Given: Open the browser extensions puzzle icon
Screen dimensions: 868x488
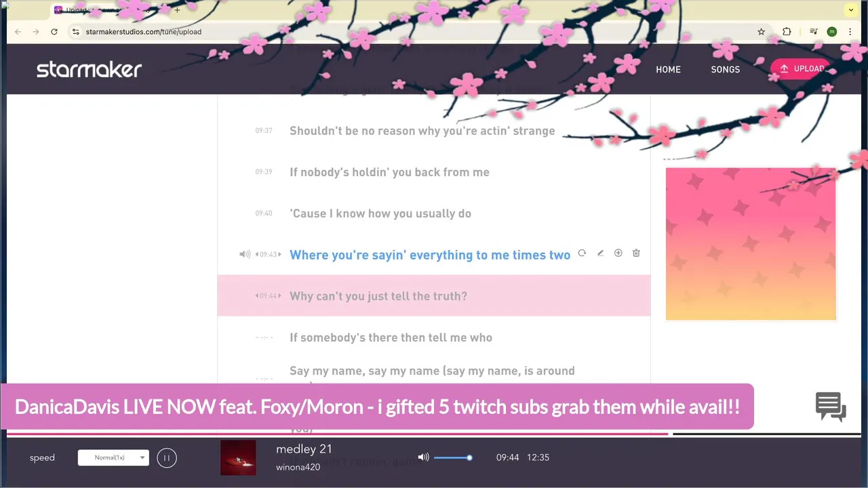Looking at the screenshot, I should tap(787, 32).
